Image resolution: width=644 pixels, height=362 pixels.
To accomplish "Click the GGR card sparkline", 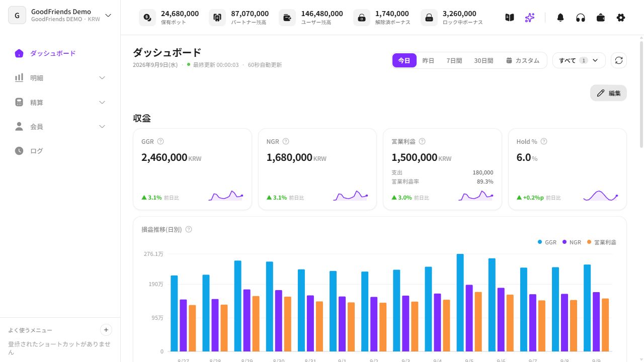I will (x=226, y=196).
